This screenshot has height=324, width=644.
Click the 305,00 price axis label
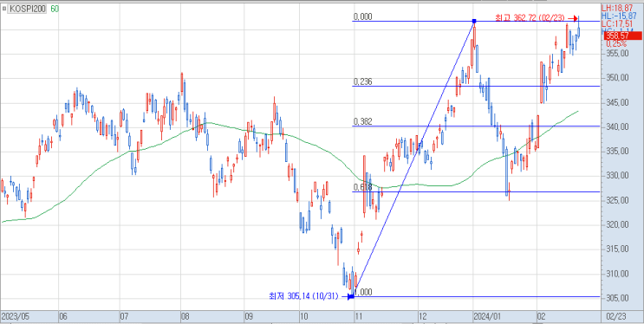pyautogui.click(x=618, y=298)
